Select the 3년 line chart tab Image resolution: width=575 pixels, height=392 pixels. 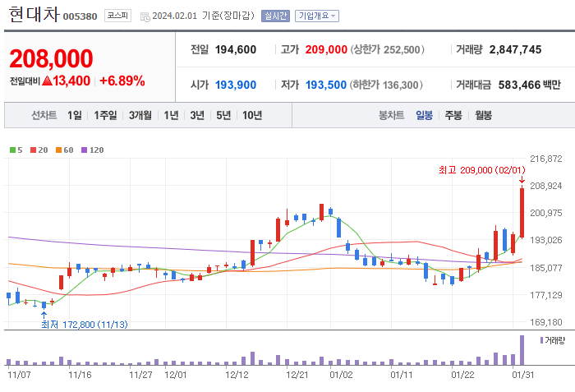tap(197, 115)
